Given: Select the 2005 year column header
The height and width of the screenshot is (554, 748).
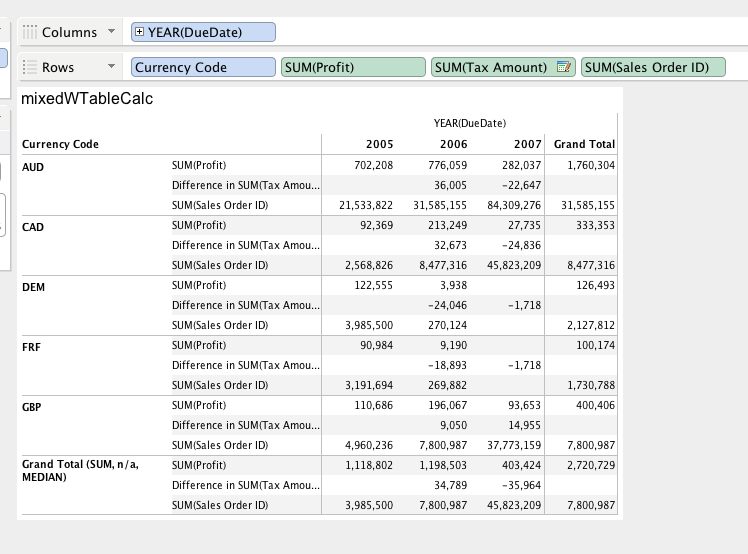Looking at the screenshot, I should [379, 145].
